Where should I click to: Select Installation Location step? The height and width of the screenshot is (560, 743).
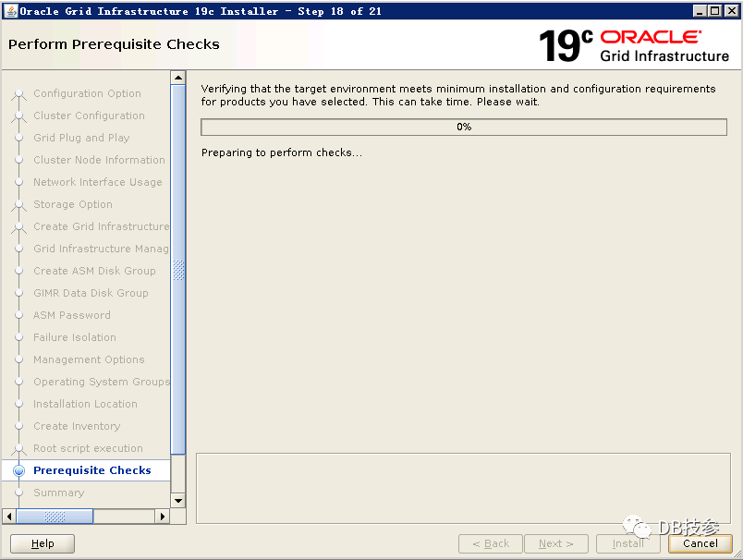85,404
